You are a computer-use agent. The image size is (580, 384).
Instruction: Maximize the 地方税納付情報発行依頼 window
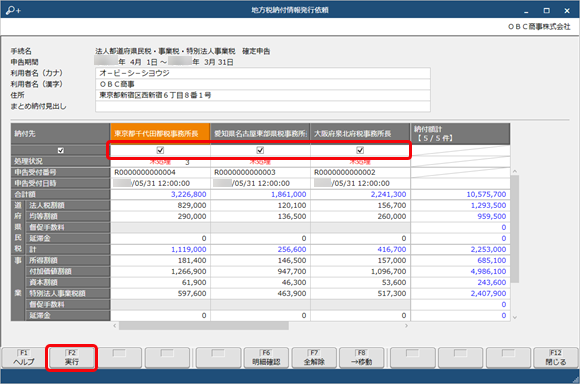pos(546,11)
